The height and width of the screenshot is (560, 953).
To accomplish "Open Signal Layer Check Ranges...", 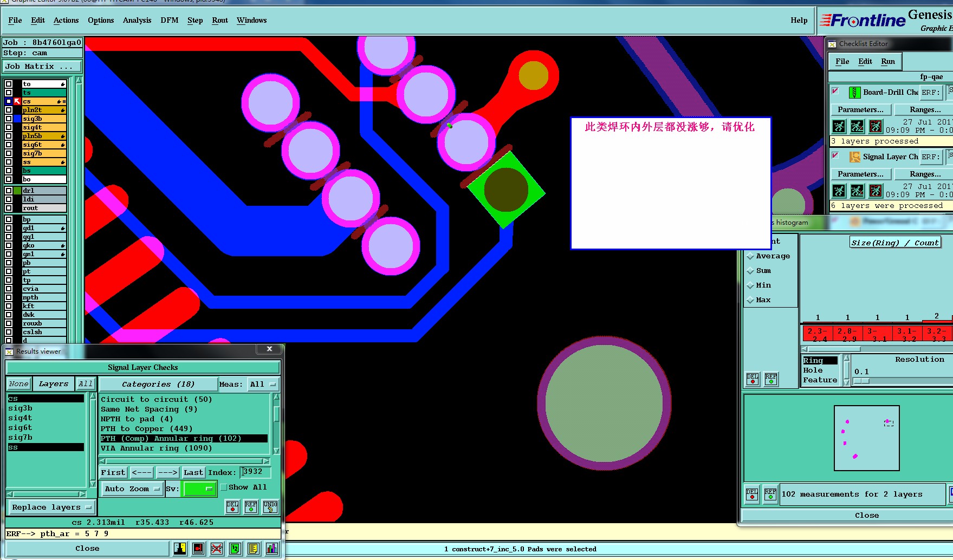I will coord(925,174).
